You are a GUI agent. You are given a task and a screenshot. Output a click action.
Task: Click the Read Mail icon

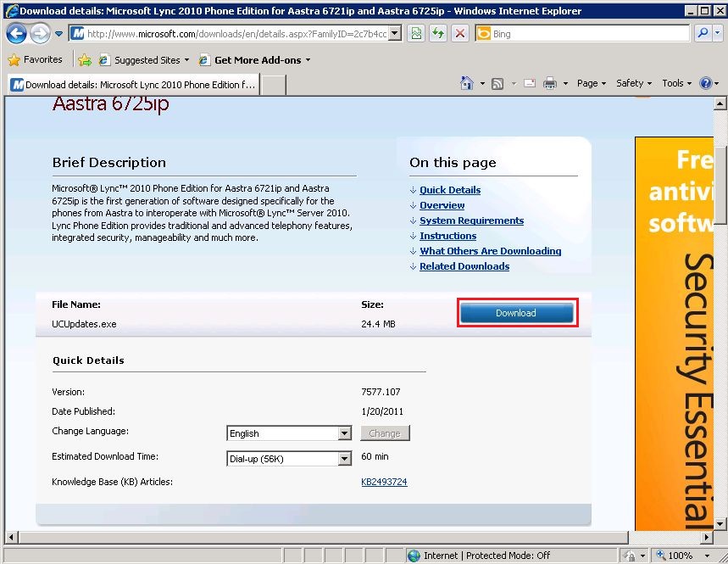[530, 83]
